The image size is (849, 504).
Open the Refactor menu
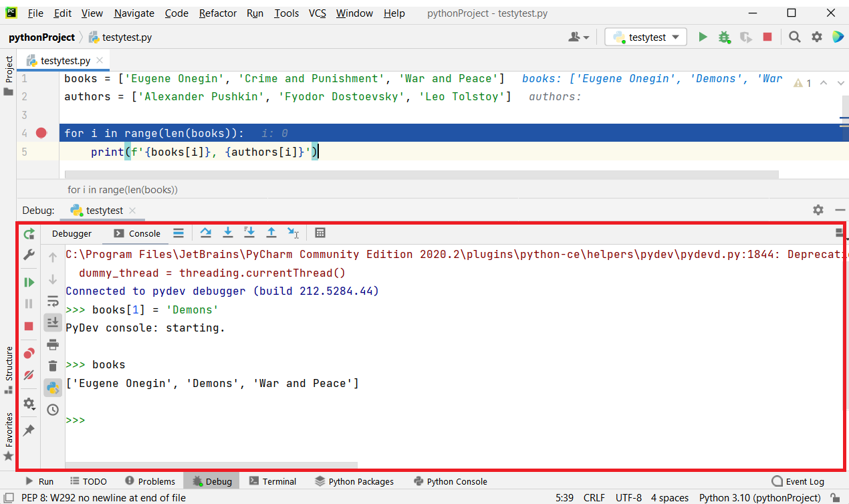click(x=218, y=13)
